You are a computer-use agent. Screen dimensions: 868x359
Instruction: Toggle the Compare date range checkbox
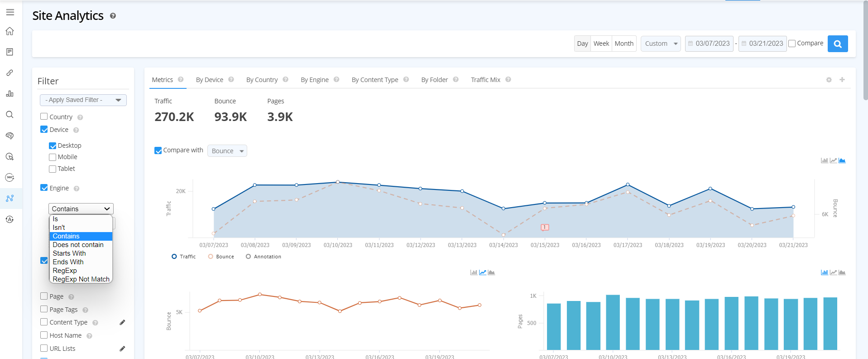(x=792, y=44)
